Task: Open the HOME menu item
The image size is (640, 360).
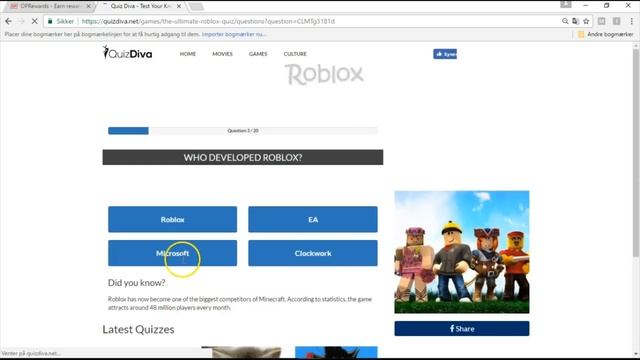Action: click(188, 54)
